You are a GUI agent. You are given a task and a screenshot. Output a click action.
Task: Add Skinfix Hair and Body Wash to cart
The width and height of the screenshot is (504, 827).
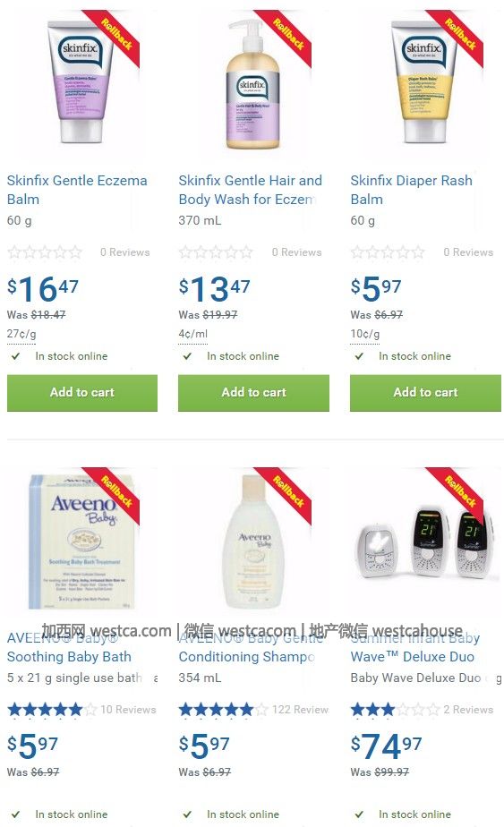coord(254,392)
